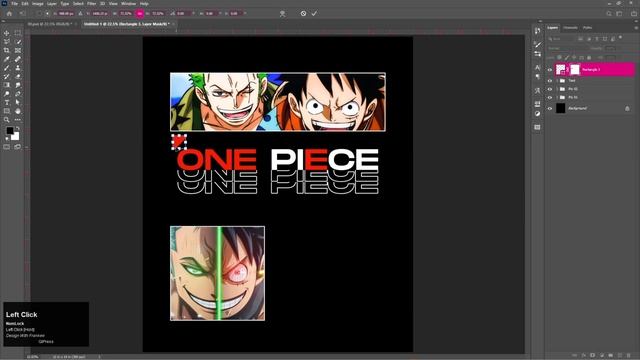640x360 pixels.
Task: Click the background color swatch
Action: [16, 137]
